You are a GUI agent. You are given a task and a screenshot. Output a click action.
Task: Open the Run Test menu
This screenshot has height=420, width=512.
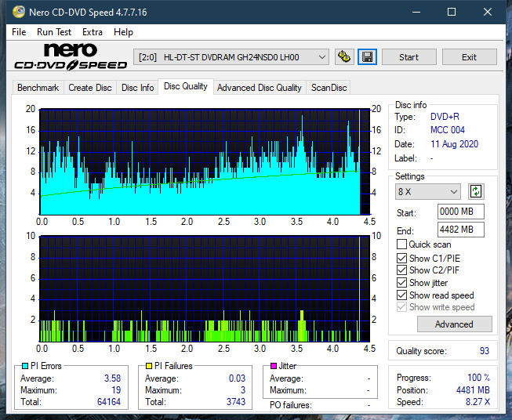[x=54, y=32]
